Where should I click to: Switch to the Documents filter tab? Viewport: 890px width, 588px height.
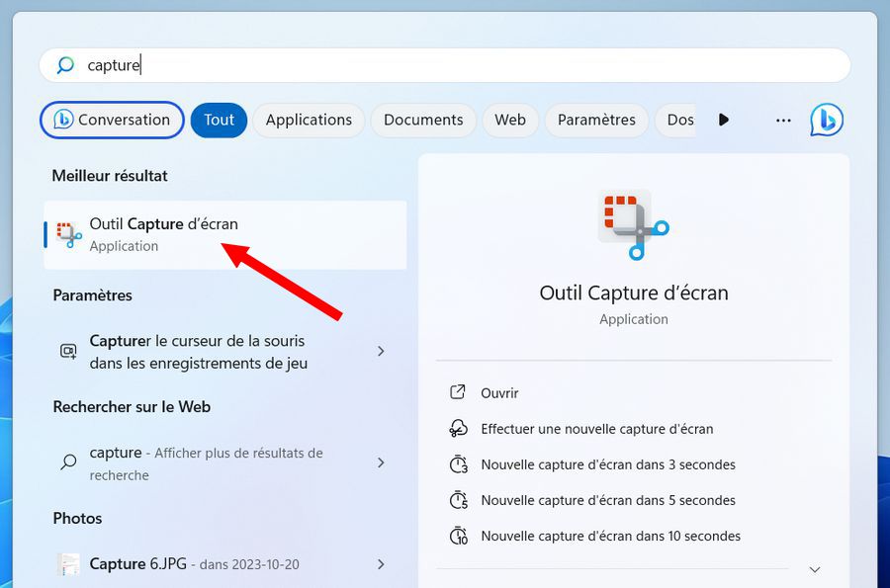(x=423, y=120)
